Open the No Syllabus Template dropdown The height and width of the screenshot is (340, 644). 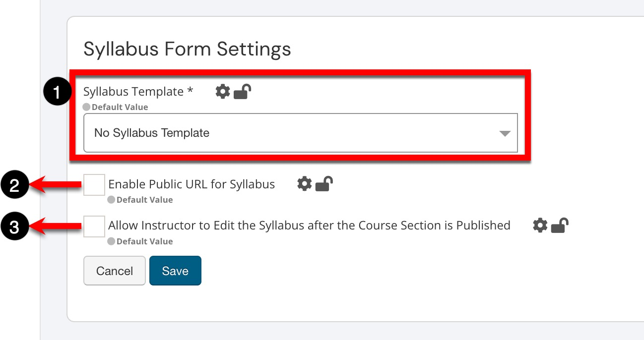click(300, 133)
